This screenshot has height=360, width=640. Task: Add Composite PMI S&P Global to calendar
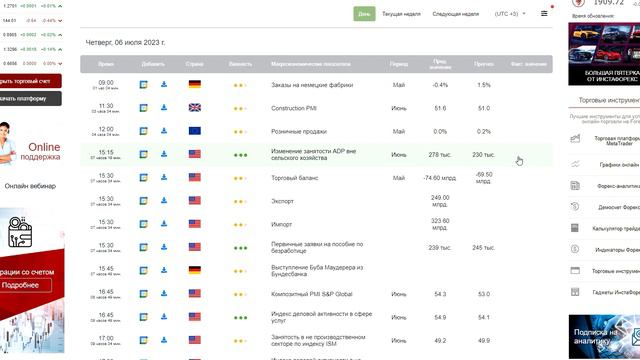click(143, 294)
